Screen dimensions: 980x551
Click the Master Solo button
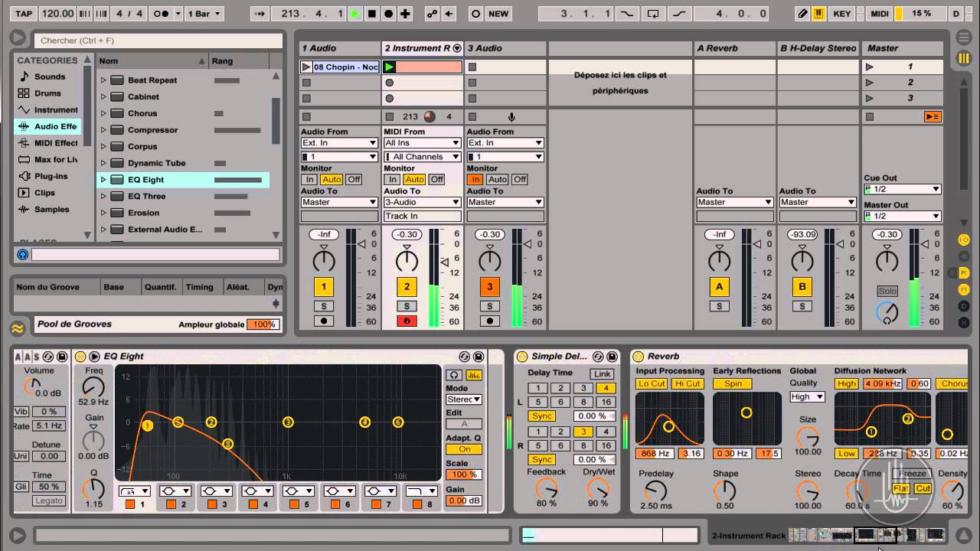pyautogui.click(x=887, y=292)
